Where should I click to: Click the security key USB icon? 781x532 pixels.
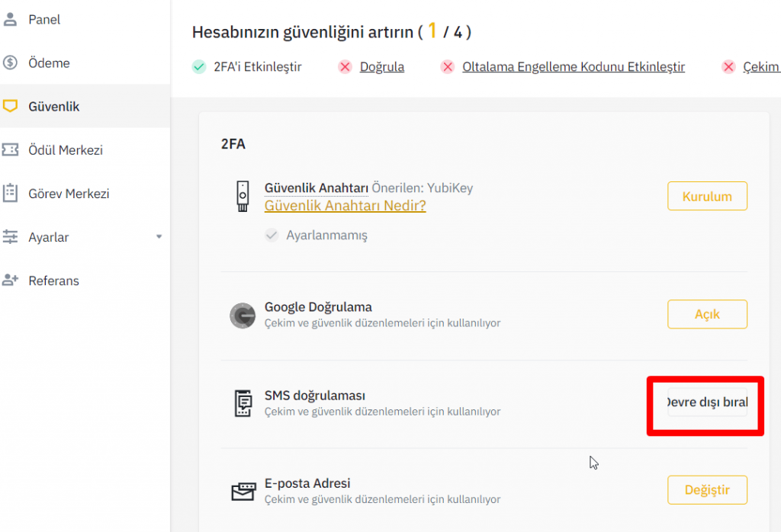point(243,197)
